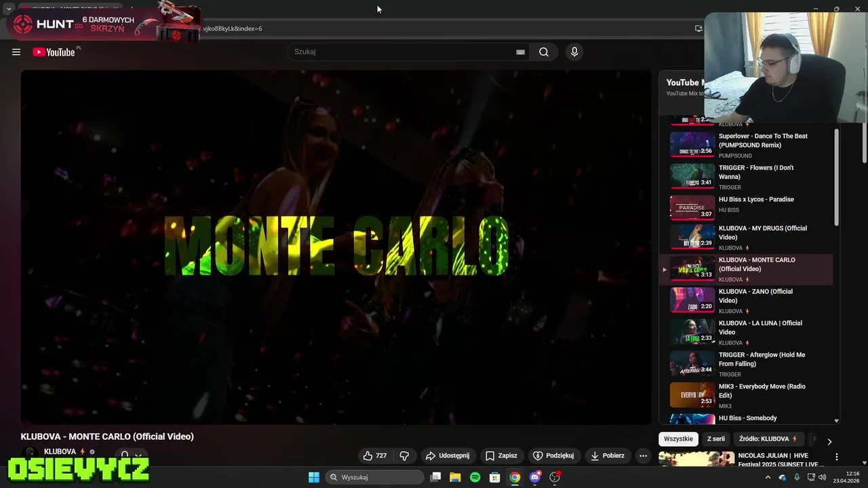Show hidden system tray icons
Image resolution: width=868 pixels, height=488 pixels.
click(768, 477)
